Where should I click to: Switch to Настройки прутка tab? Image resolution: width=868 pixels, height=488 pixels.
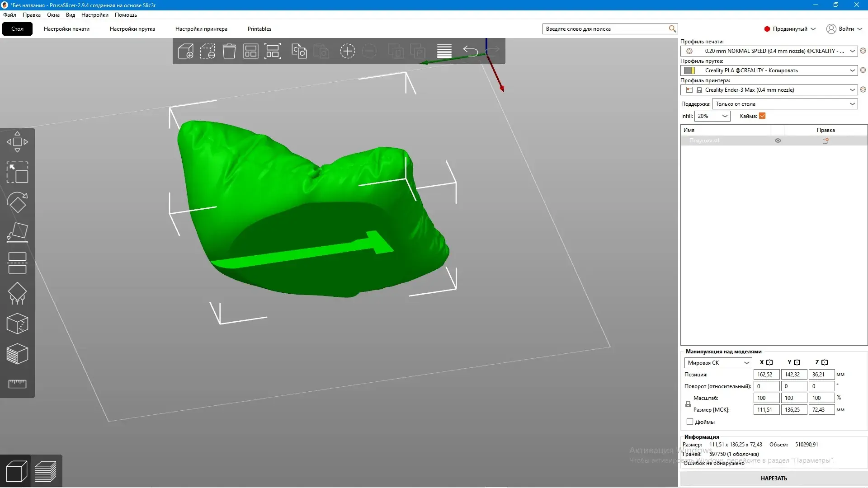pos(132,29)
